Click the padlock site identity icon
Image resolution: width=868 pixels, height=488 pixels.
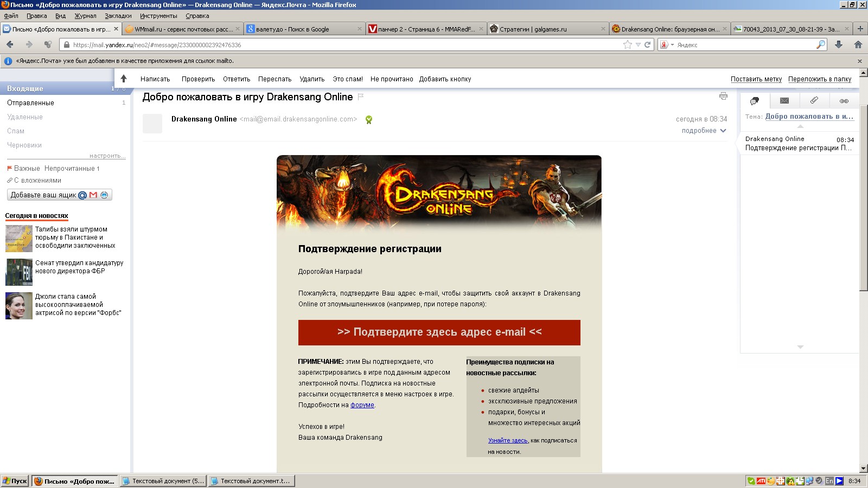[x=66, y=45]
